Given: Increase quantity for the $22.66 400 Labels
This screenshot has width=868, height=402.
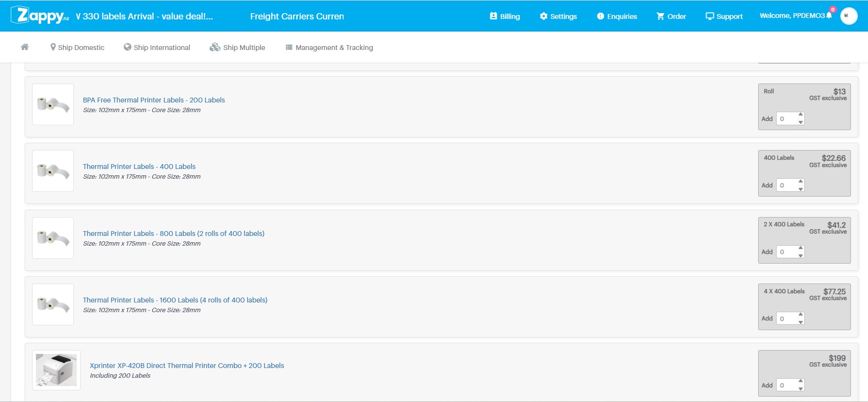Looking at the screenshot, I should (x=800, y=182).
